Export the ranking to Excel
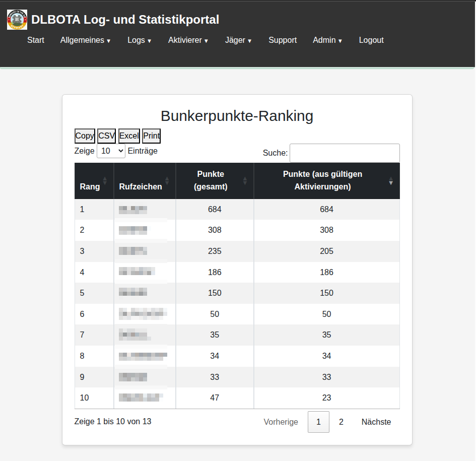 129,136
